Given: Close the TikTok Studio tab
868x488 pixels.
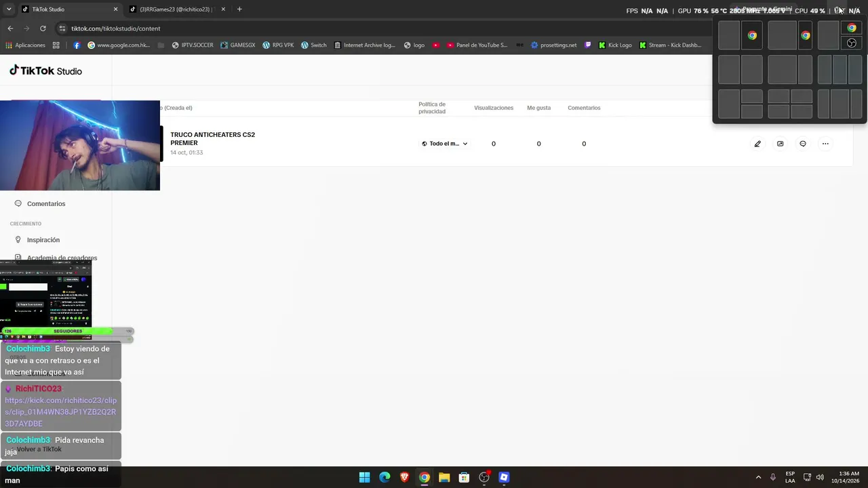Looking at the screenshot, I should 115,9.
